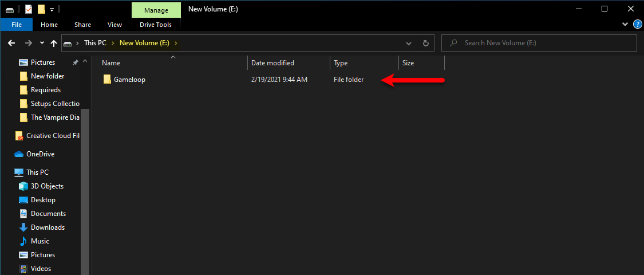This screenshot has height=275, width=644.
Task: Click the Downloads arrow icon
Action: [x=23, y=227]
